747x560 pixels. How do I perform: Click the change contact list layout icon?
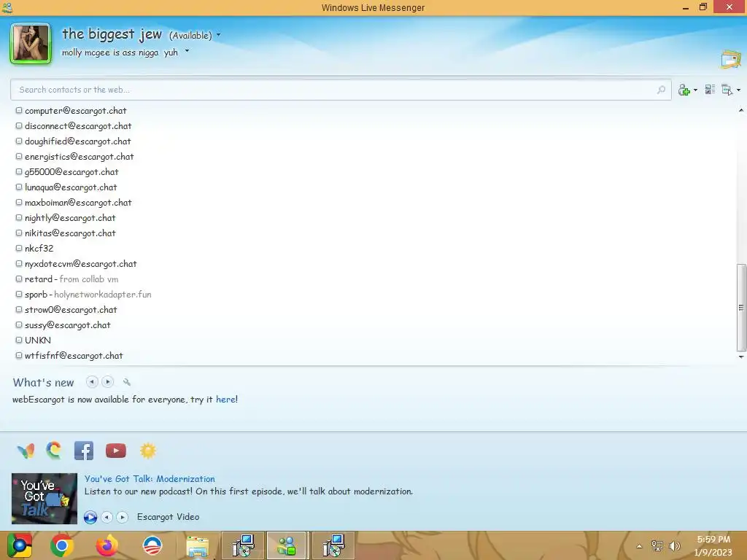pos(710,90)
